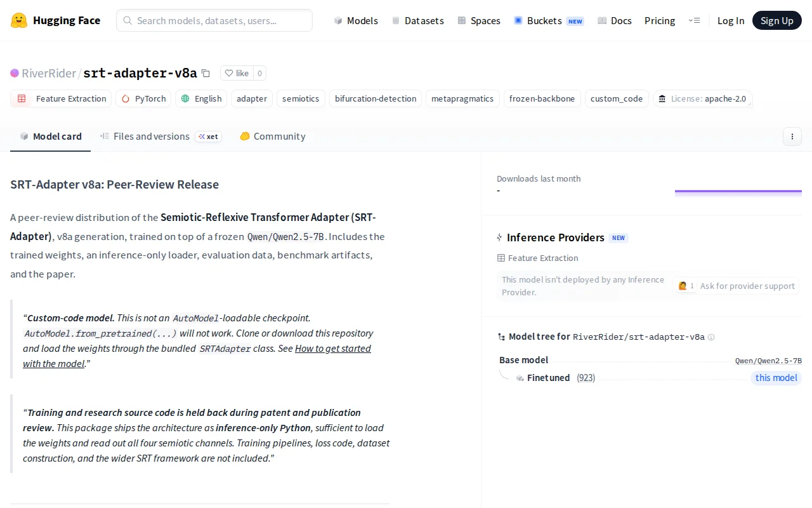Click the NEW badge beside Buckets

coord(575,21)
